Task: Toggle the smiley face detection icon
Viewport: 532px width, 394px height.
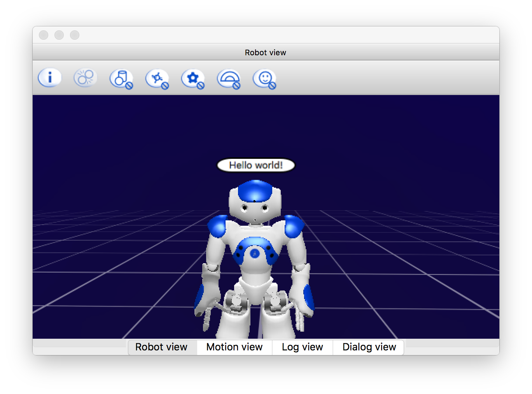Action: [x=264, y=79]
